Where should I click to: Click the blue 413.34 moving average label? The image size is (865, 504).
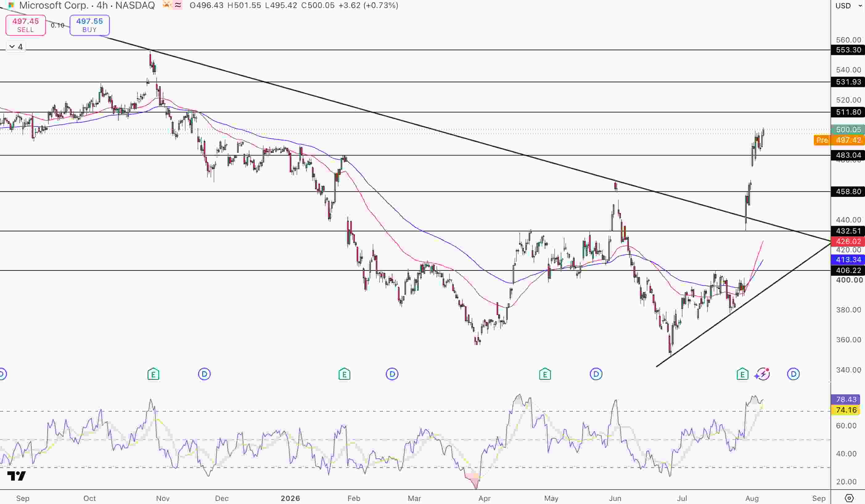(x=848, y=259)
